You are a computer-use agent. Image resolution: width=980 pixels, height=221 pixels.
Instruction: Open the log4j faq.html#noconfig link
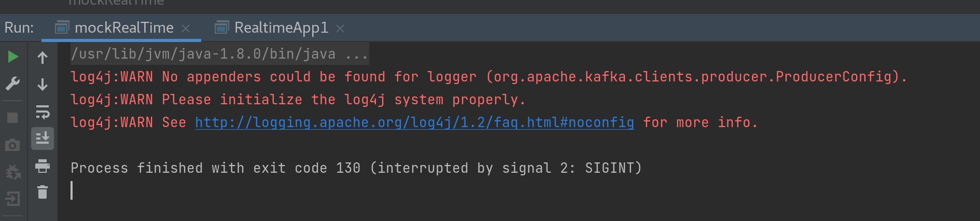pos(414,122)
